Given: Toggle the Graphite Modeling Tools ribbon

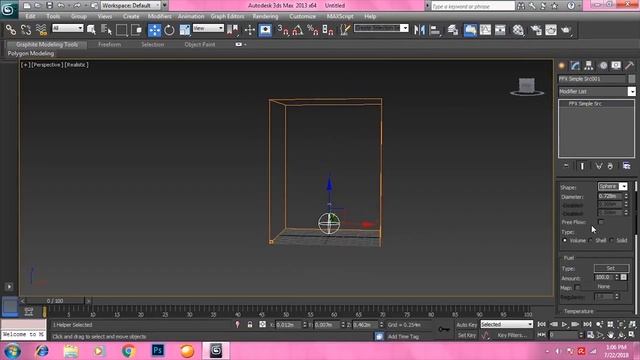Looking at the screenshot, I should (470, 30).
